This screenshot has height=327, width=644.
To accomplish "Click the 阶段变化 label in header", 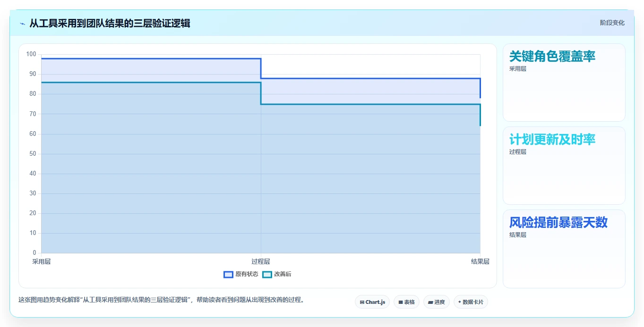I will click(612, 23).
